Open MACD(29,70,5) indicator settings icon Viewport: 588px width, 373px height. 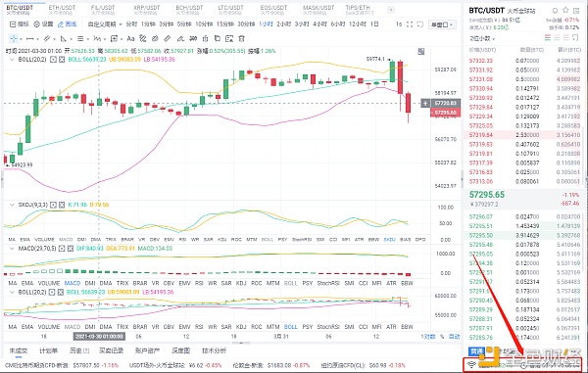tap(62, 249)
